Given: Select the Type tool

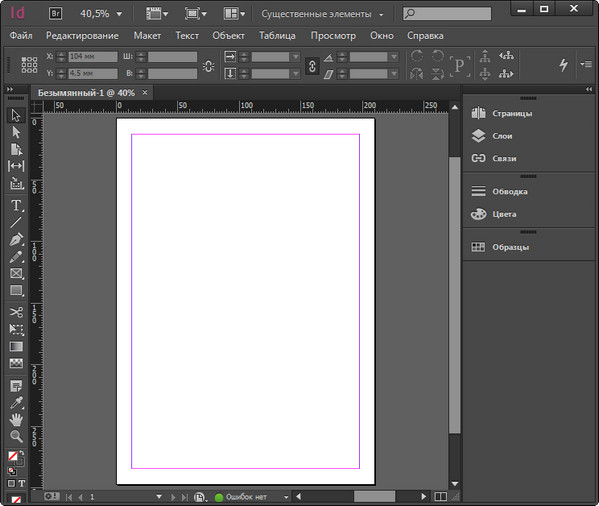Looking at the screenshot, I should click(x=16, y=205).
